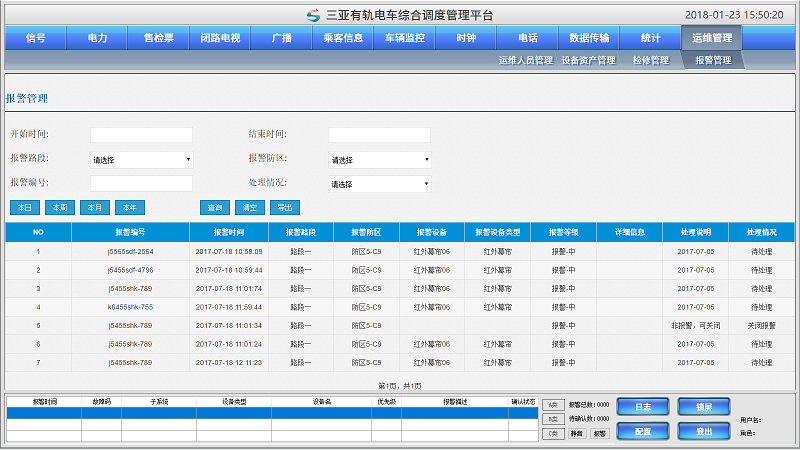Viewport: 800px width, 450px height.
Task: Click the 报警等级 column header
Action: tap(563, 232)
